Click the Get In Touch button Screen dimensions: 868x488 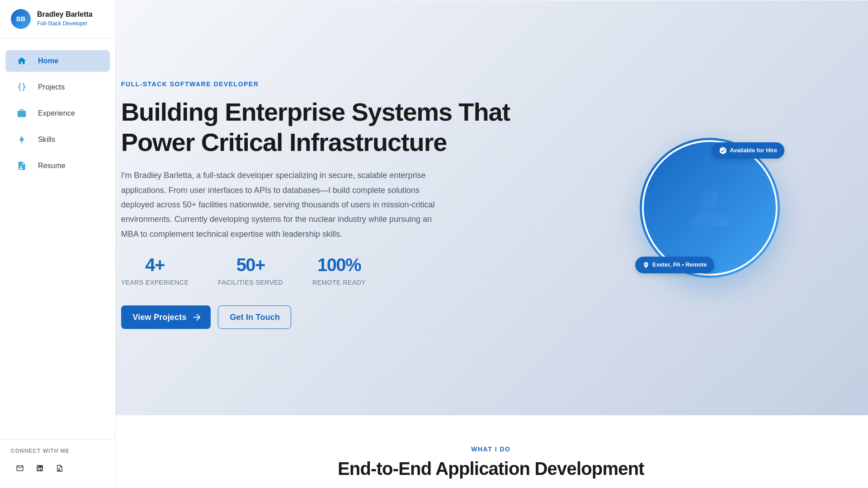[255, 317]
